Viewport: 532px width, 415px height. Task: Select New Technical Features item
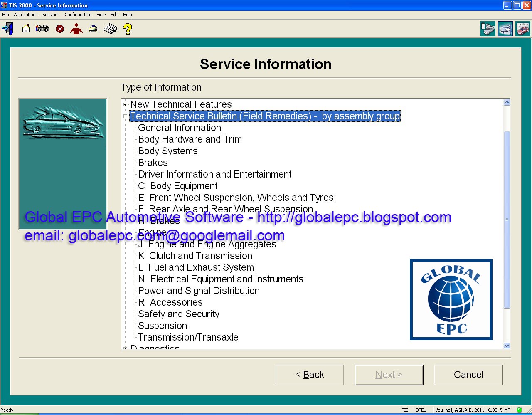coord(181,104)
